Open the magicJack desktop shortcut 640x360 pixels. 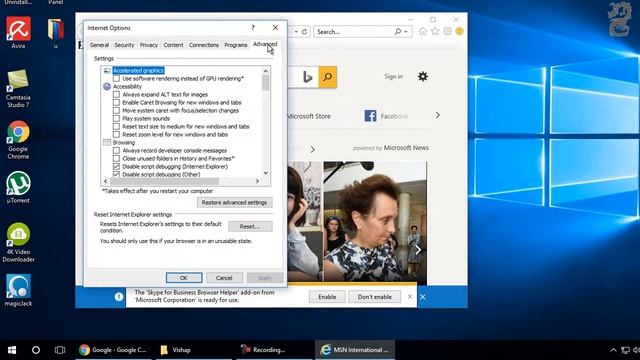click(18, 290)
